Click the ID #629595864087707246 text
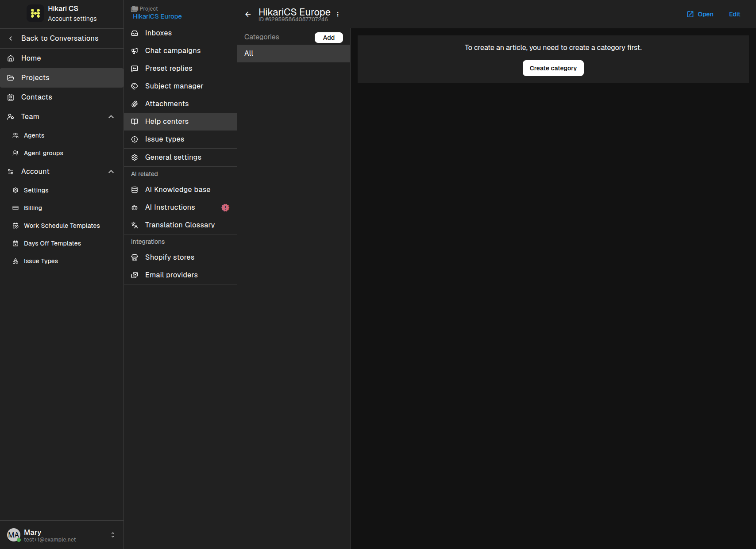Viewport: 756px width, 549px height. [x=293, y=19]
